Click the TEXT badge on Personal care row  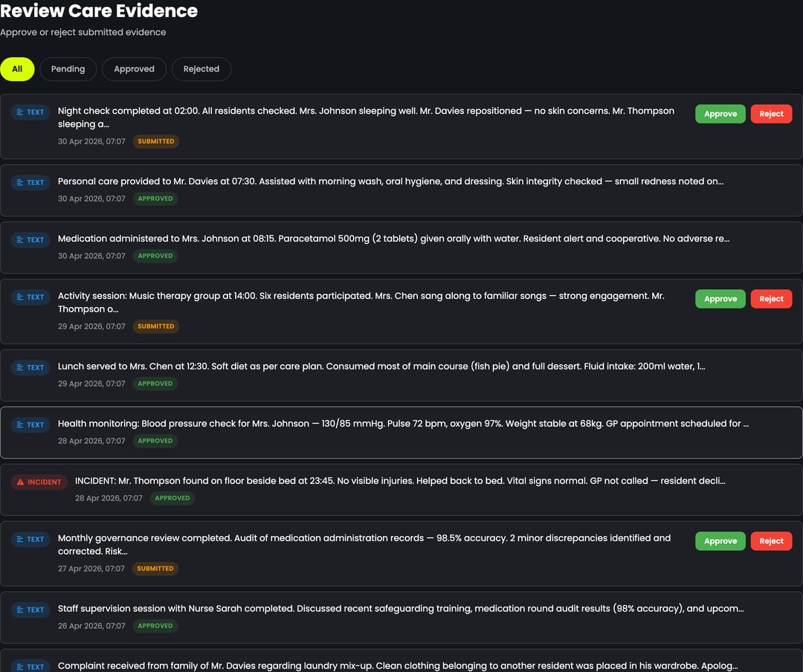click(x=30, y=182)
